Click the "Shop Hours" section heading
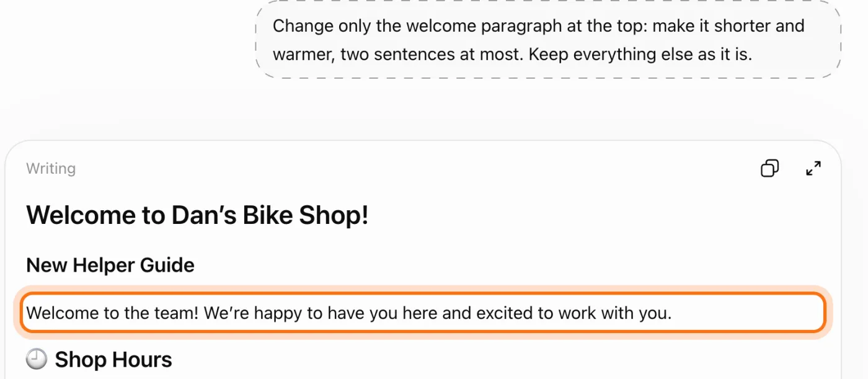The height and width of the screenshot is (379, 868). (x=113, y=359)
